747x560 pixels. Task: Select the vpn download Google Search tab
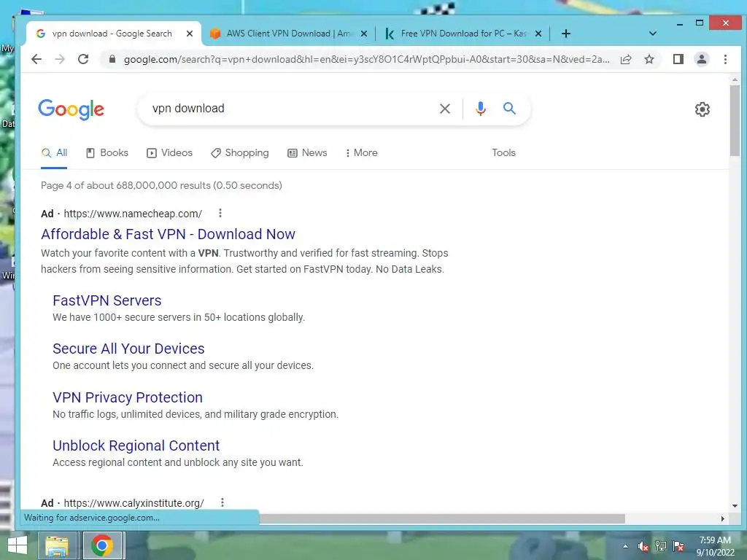coord(112,34)
